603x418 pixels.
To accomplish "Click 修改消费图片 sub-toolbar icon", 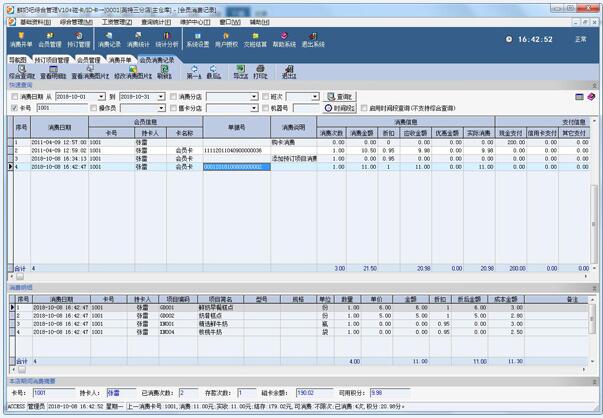I will 133,72.
